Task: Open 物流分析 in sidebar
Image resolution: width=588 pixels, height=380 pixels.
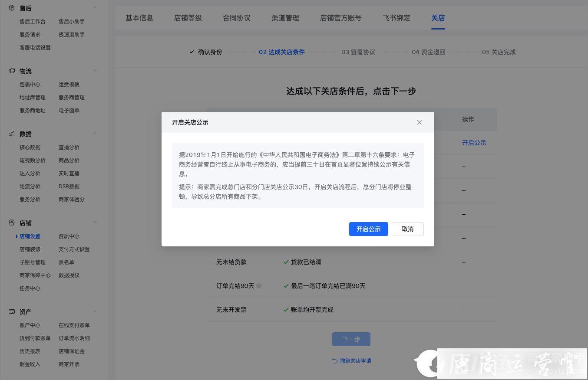Action: [x=30, y=186]
